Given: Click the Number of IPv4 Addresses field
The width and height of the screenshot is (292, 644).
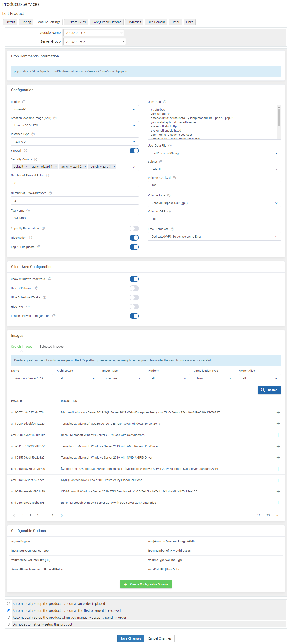Looking at the screenshot, I should click(75, 201).
